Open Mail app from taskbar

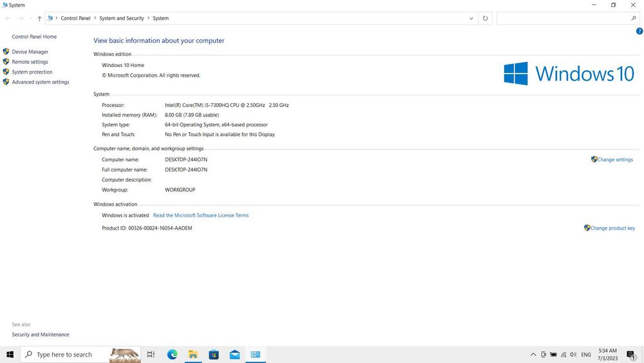tap(234, 355)
